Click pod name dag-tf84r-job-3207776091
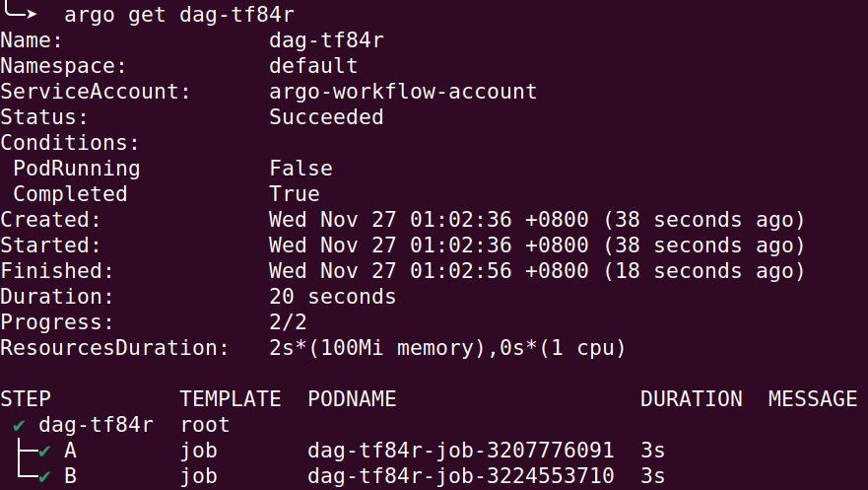This screenshot has height=490, width=868. coord(460,452)
